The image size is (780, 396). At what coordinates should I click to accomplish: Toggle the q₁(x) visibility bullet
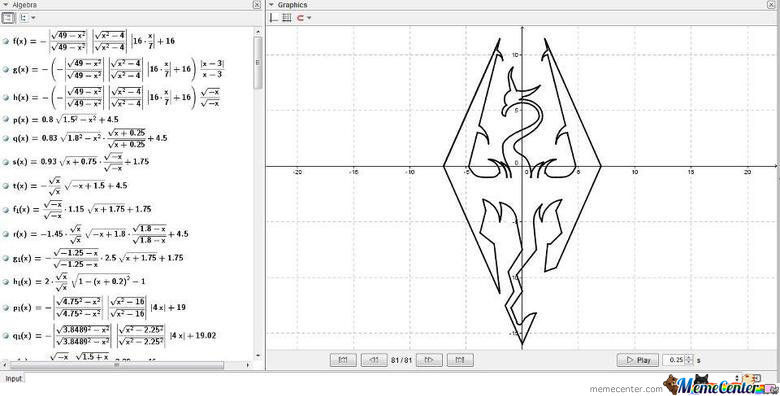(6, 336)
